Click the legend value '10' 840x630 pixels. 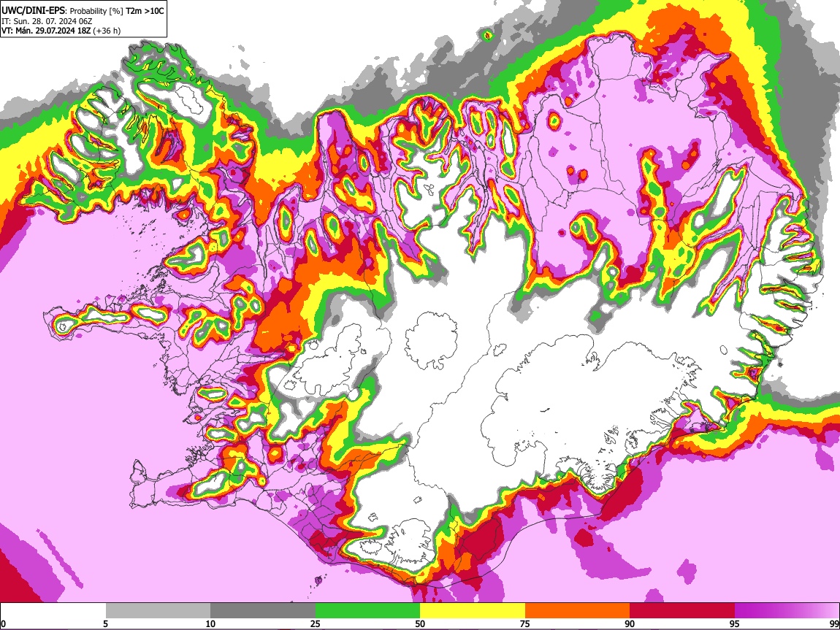[210, 623]
